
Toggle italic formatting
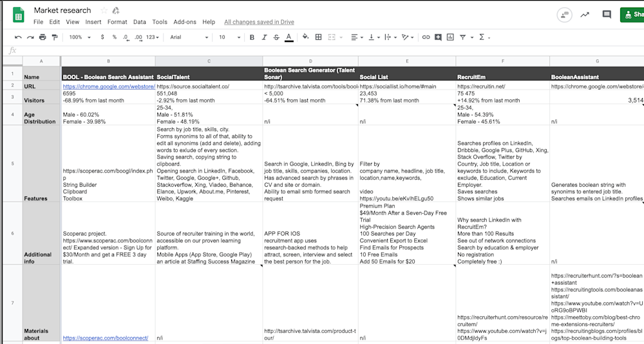click(264, 37)
